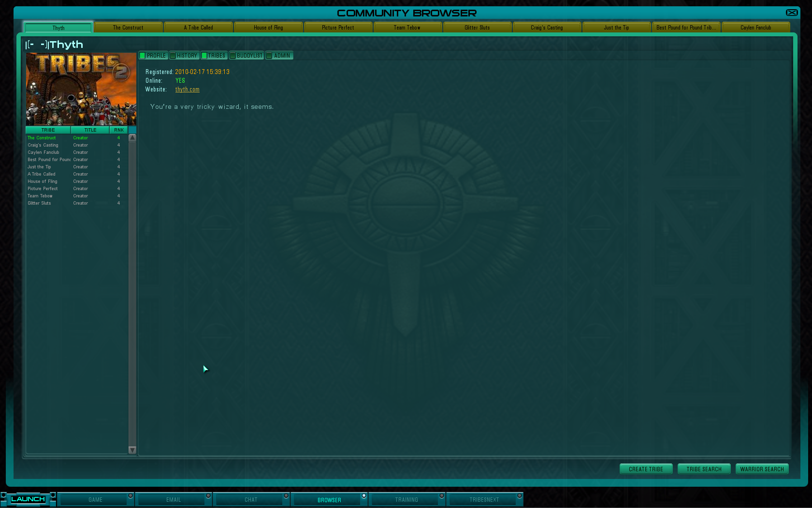Screen dimensions: 812x508
Task: Open the Caylen Fanclub tab
Action: (755, 28)
